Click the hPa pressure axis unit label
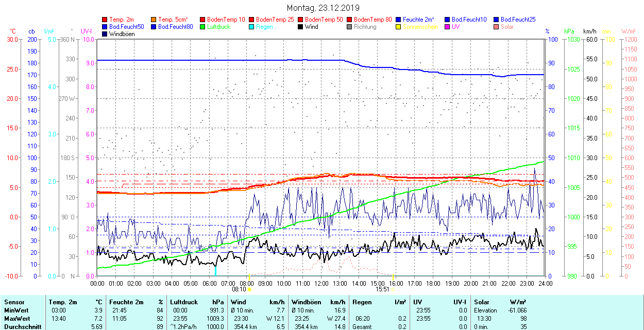Viewport: 644px width, 330px height. 569,31
